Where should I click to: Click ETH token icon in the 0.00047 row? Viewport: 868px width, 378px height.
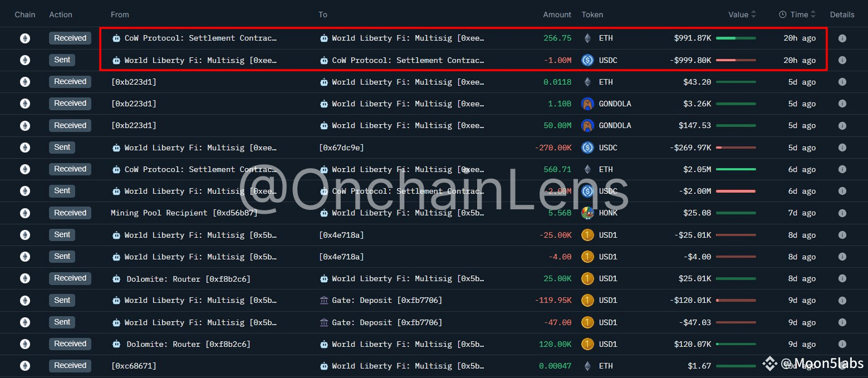point(587,366)
